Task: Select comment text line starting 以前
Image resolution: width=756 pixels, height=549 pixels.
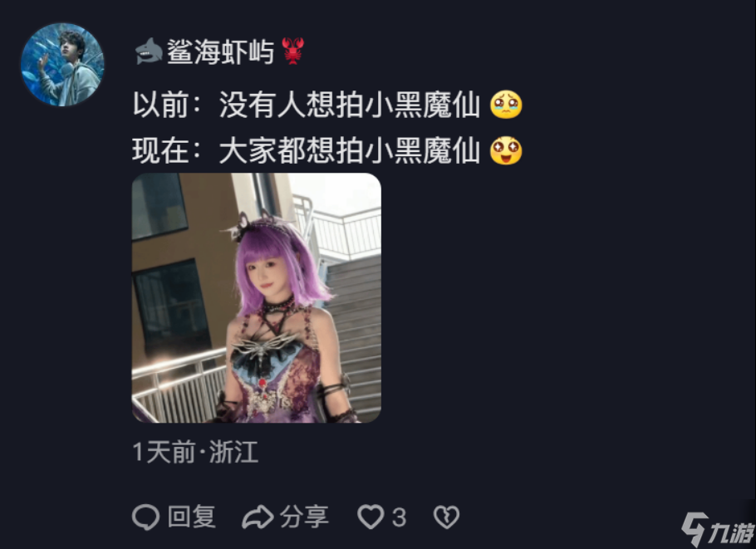Action: click(327, 105)
